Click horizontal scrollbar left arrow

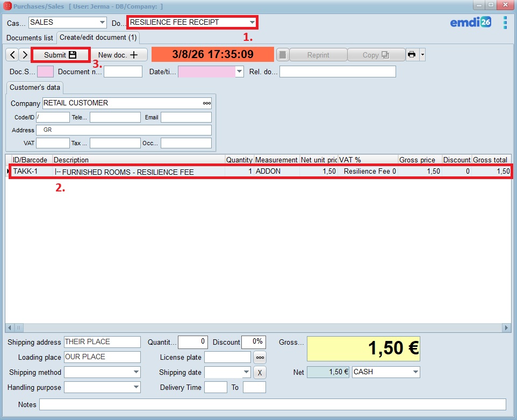(10, 328)
